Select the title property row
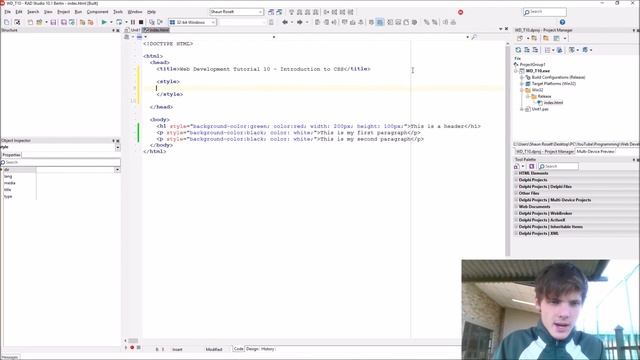 60,190
